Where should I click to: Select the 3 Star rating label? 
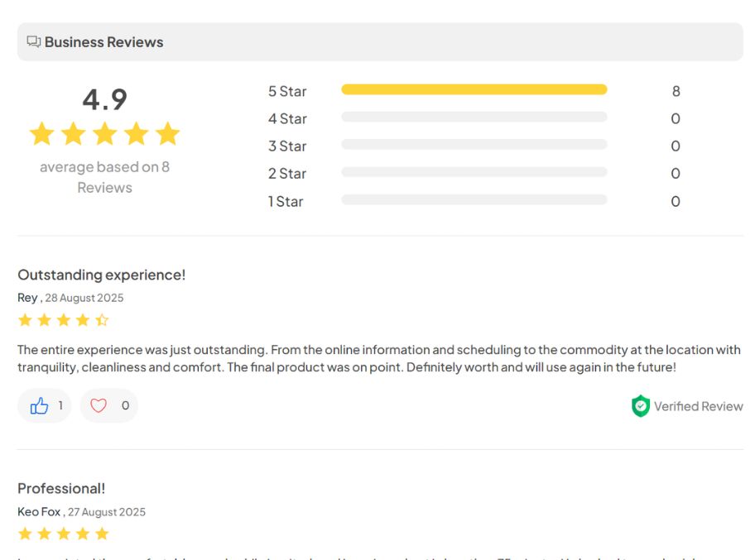tap(286, 146)
